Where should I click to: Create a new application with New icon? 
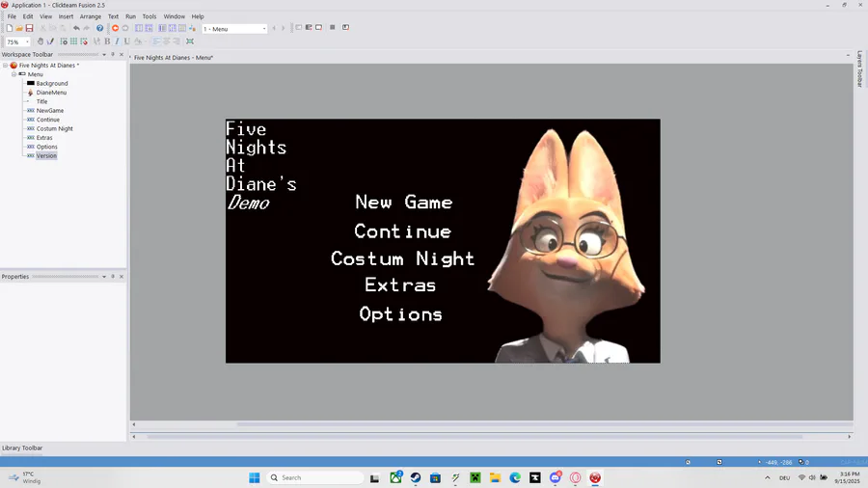(x=10, y=28)
